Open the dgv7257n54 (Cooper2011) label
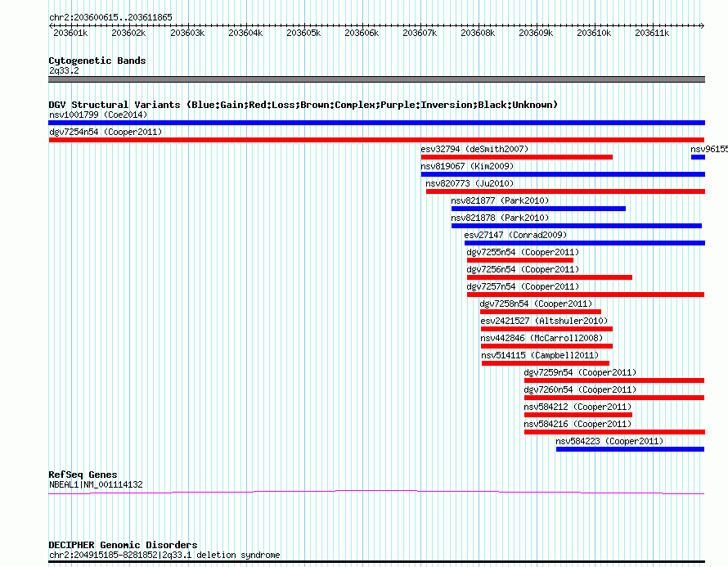Viewport: 728px width, 567px height. [523, 286]
